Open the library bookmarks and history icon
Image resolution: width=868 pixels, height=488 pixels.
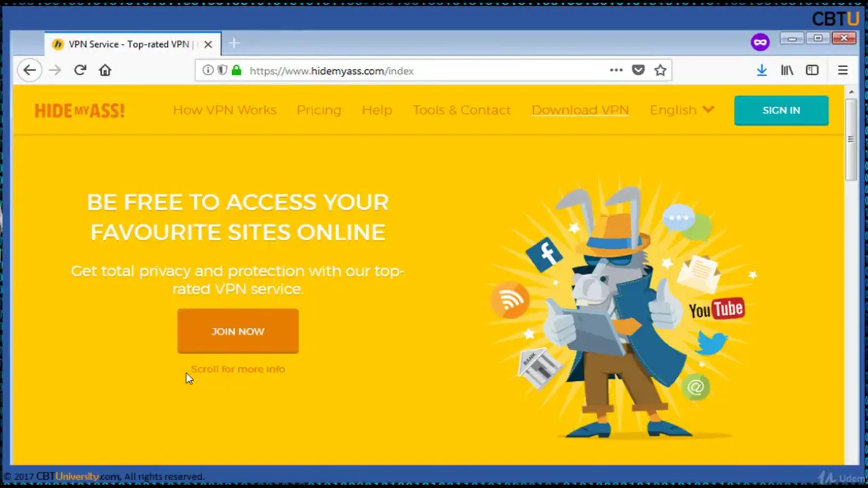pyautogui.click(x=787, y=70)
